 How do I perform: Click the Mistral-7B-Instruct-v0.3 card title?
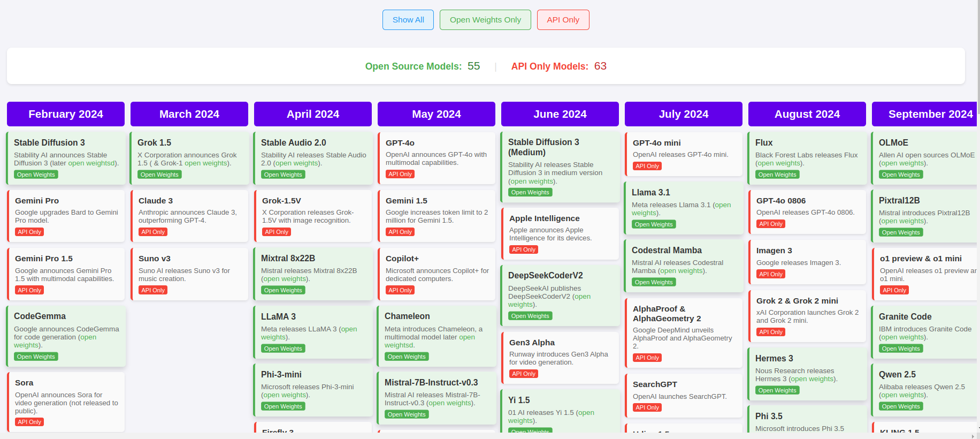coord(431,382)
